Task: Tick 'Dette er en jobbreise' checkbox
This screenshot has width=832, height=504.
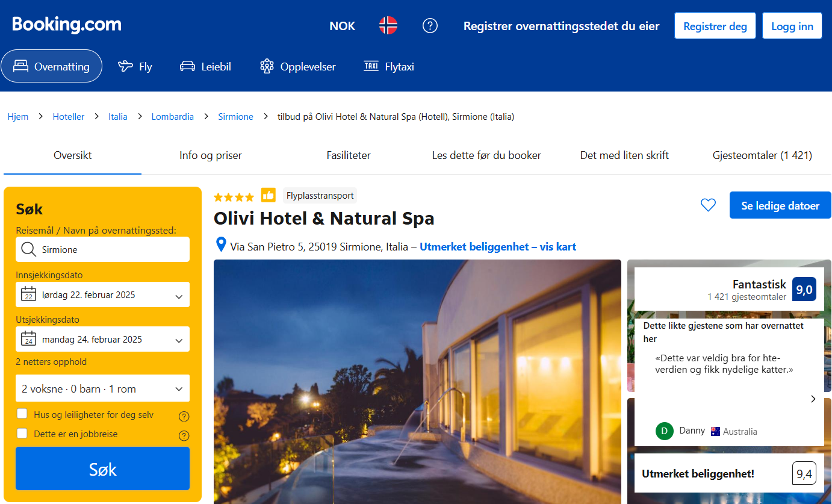Action: 22,434
